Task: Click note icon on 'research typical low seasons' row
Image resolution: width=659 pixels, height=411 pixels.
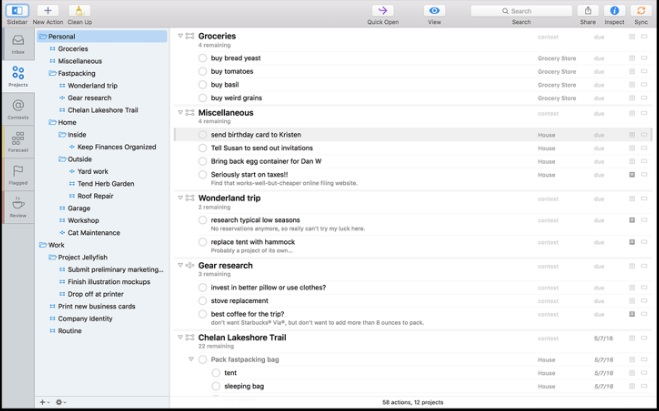Action: click(632, 220)
